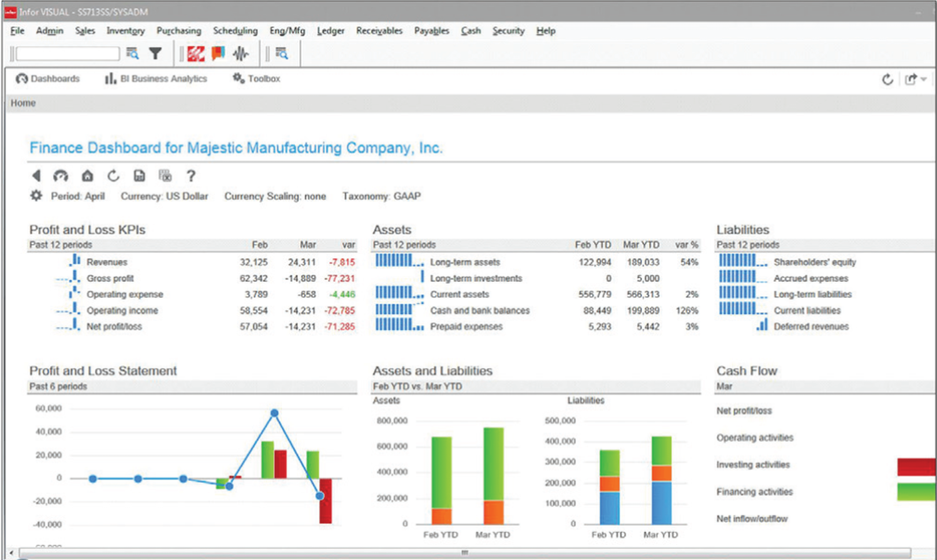Open the Inventory menu
Viewport: 937px width, 560px height.
(125, 31)
